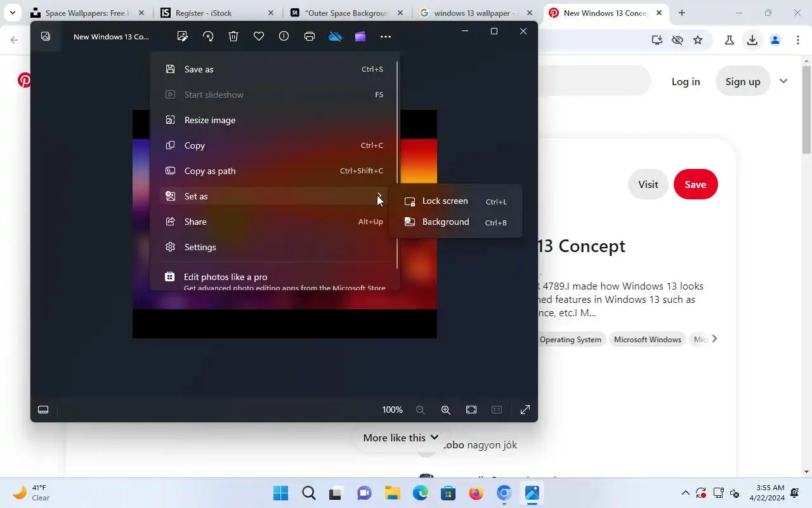This screenshot has height=508, width=812.
Task: Open taskbar Search
Action: pos(308,493)
